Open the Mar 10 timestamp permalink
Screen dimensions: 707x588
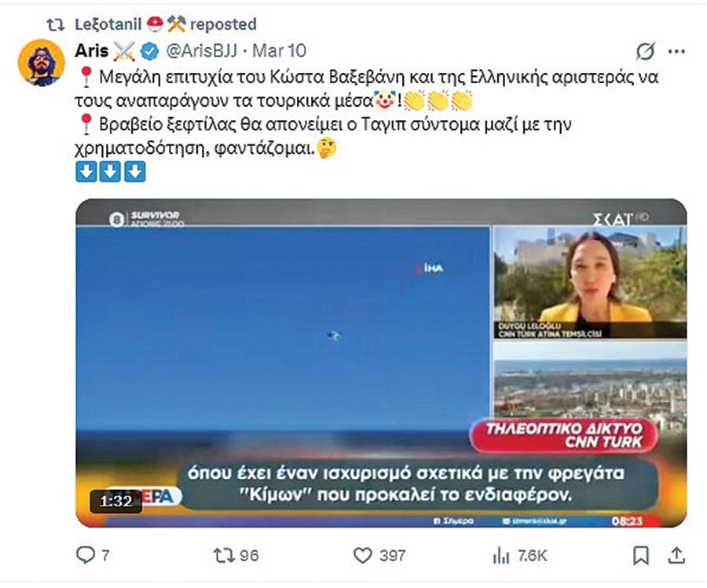coord(279,51)
